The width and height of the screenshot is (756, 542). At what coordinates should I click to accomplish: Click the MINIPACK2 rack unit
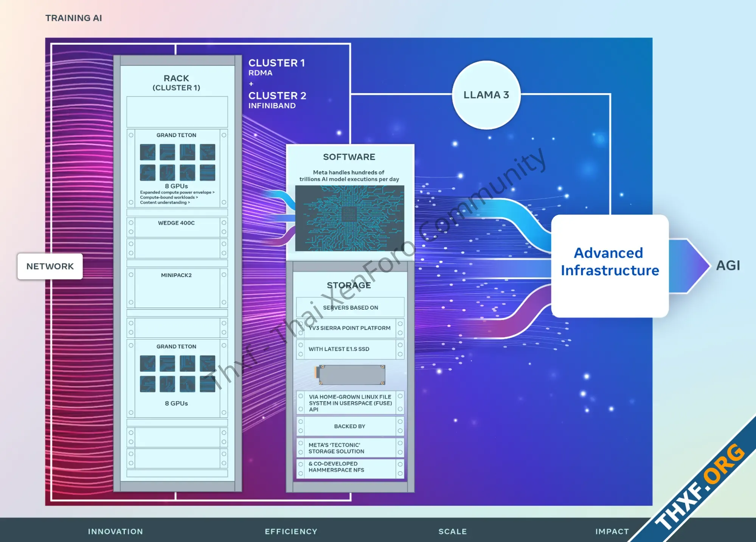coord(177,288)
